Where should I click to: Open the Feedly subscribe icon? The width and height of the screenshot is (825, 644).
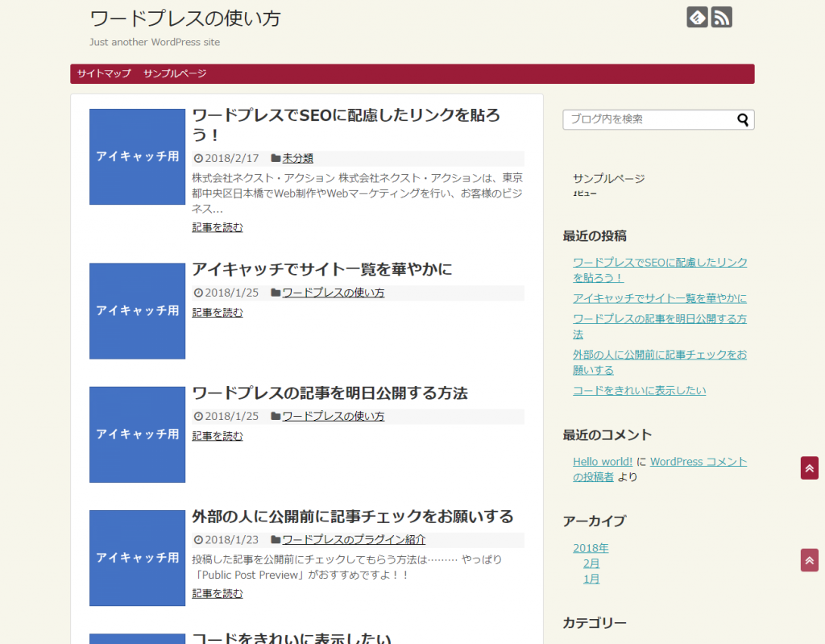tap(697, 18)
